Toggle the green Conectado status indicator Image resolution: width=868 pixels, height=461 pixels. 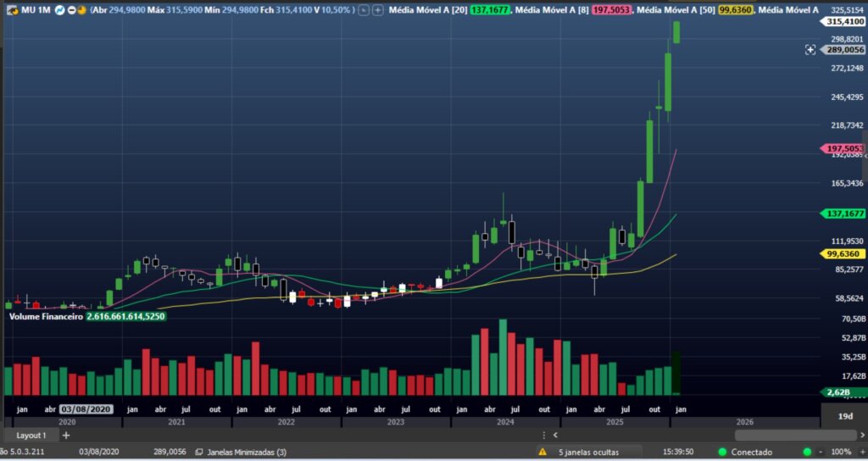coord(722,452)
